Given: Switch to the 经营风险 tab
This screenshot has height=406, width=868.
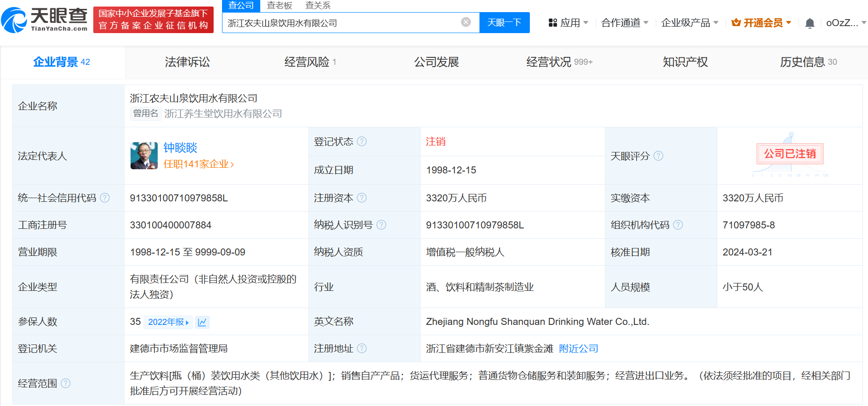Looking at the screenshot, I should click(x=311, y=62).
